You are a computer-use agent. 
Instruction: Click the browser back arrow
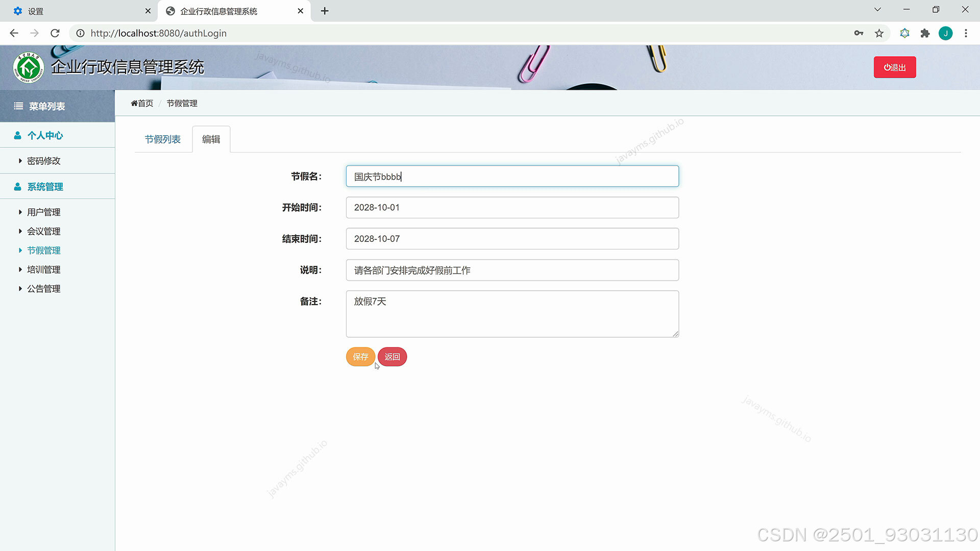point(14,33)
